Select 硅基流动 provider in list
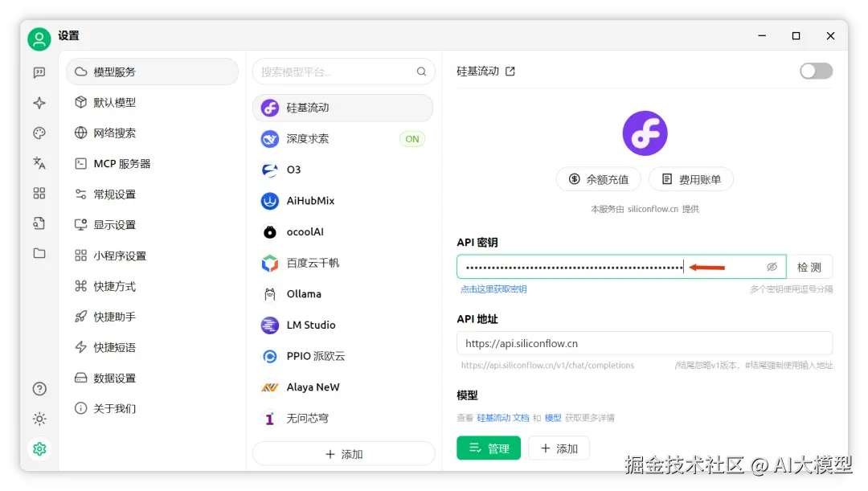 tap(342, 108)
